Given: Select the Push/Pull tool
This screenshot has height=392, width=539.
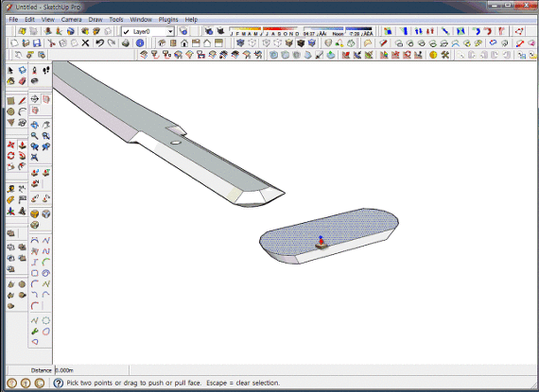Looking at the screenshot, I should pyautogui.click(x=23, y=145).
